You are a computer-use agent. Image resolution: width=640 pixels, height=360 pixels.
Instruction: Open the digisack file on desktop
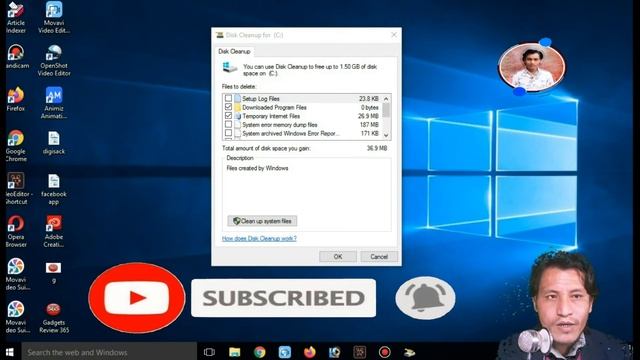click(54, 142)
